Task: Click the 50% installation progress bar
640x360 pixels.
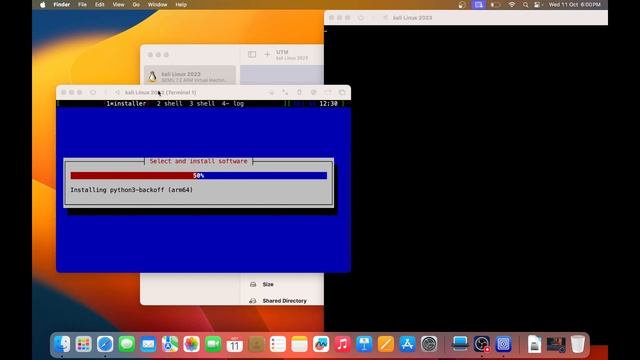Action: tap(199, 176)
